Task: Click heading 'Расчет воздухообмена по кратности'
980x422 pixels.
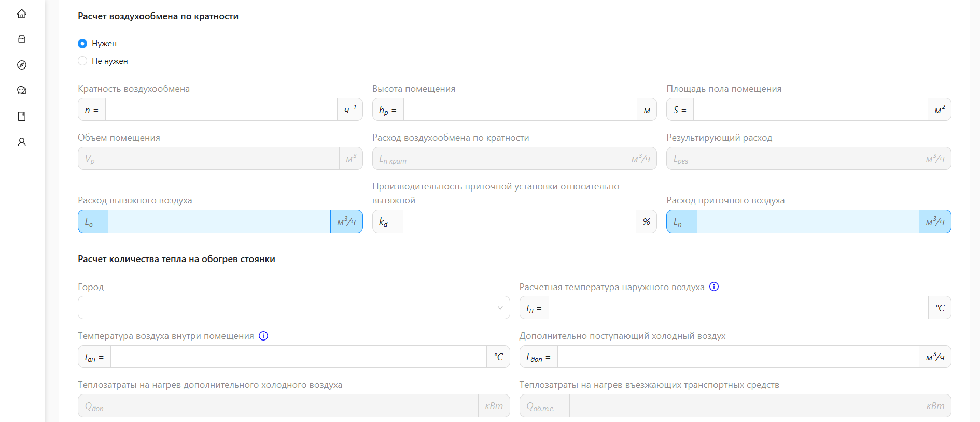Action: [x=158, y=16]
